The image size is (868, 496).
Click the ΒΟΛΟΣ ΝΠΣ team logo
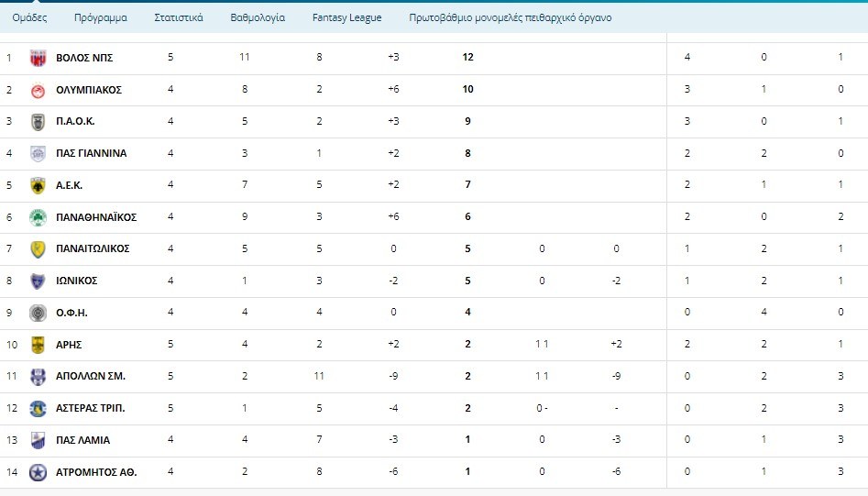point(38,58)
